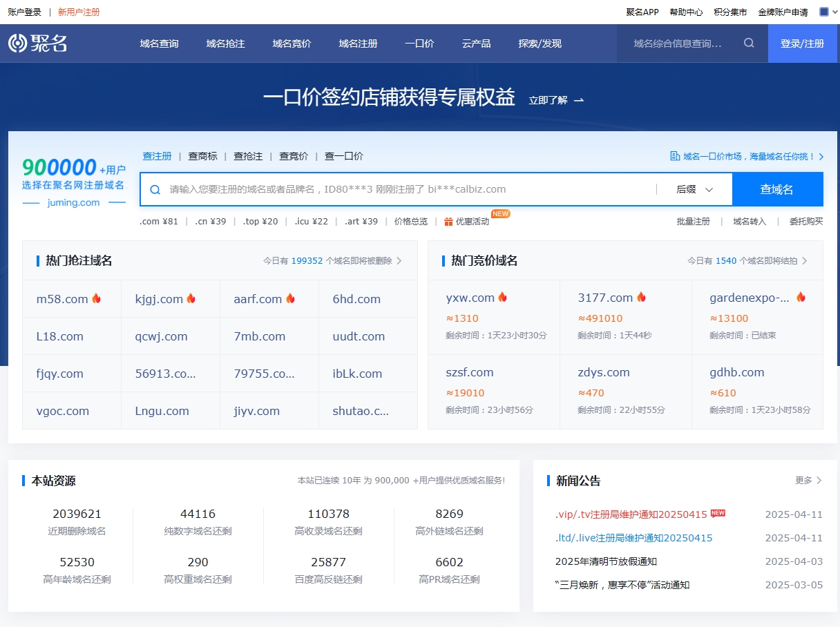840x627 pixels.
Task: Click the document icon beside 域名一口价市场
Action: pyautogui.click(x=675, y=156)
